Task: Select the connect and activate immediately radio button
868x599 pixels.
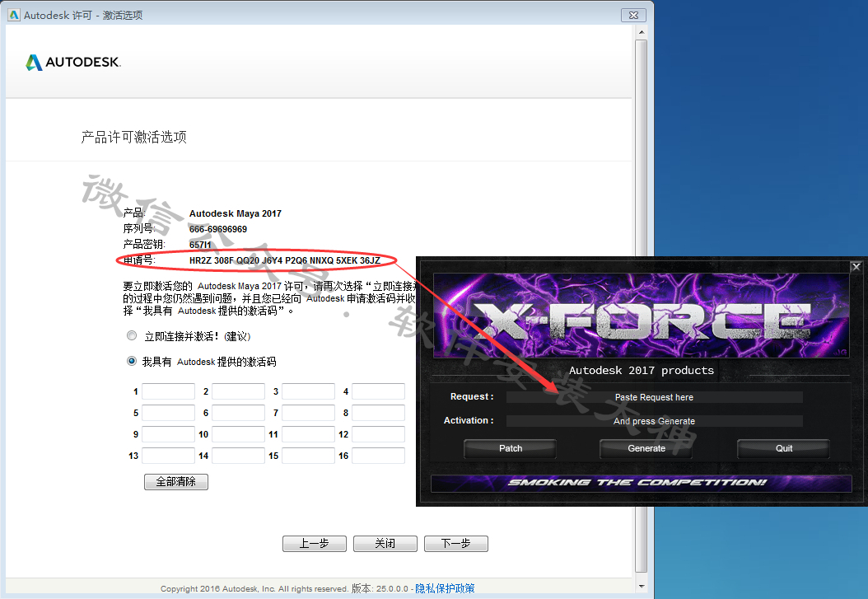Action: (132, 335)
